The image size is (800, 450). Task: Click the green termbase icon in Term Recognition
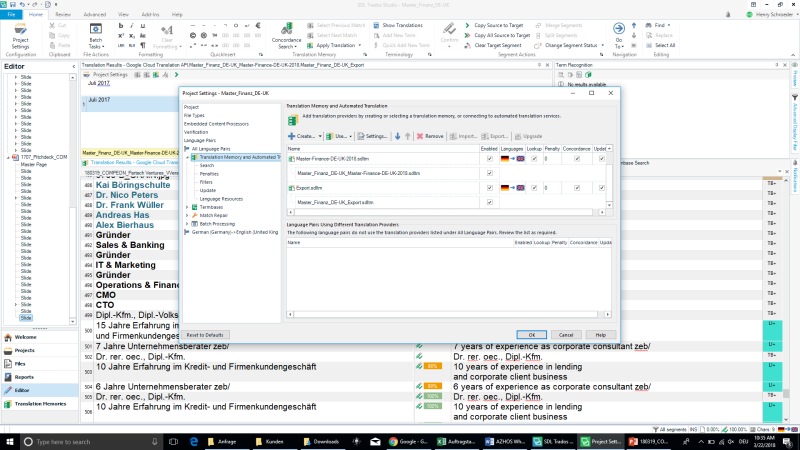[588, 75]
